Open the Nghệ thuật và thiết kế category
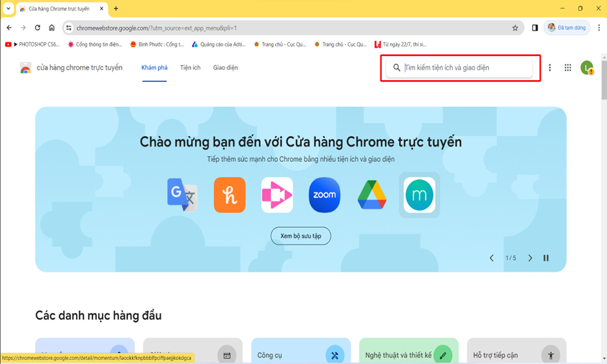 (x=409, y=351)
